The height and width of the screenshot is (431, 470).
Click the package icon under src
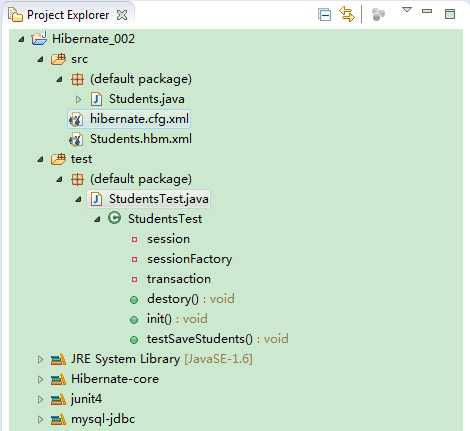pos(77,79)
